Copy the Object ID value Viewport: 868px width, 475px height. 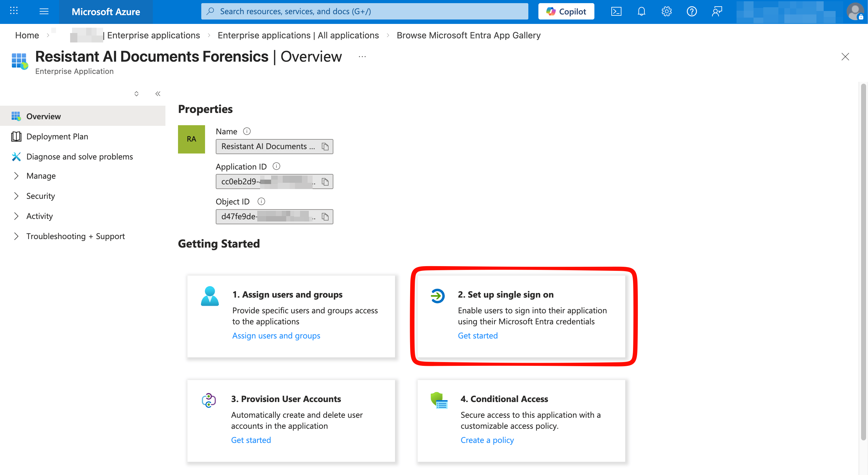(x=325, y=217)
